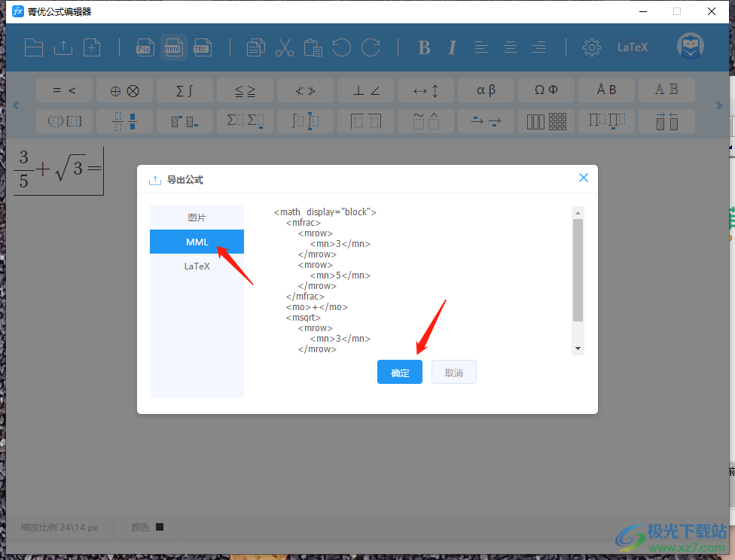735x560 pixels.
Task: Align formula to the left
Action: coord(481,47)
